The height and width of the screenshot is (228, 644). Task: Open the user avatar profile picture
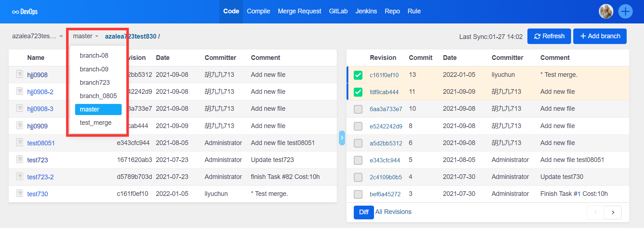coord(606,12)
